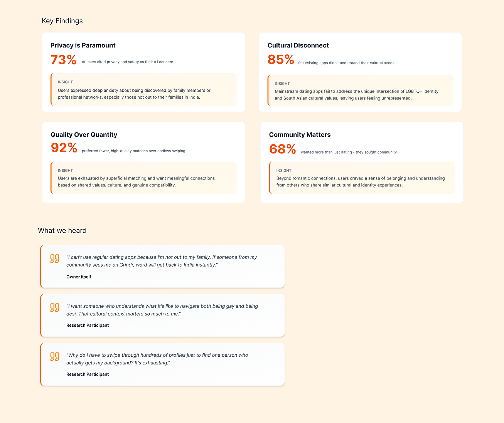Select the 85% cultural disconnect statistic
The image size is (504, 423).
(281, 60)
